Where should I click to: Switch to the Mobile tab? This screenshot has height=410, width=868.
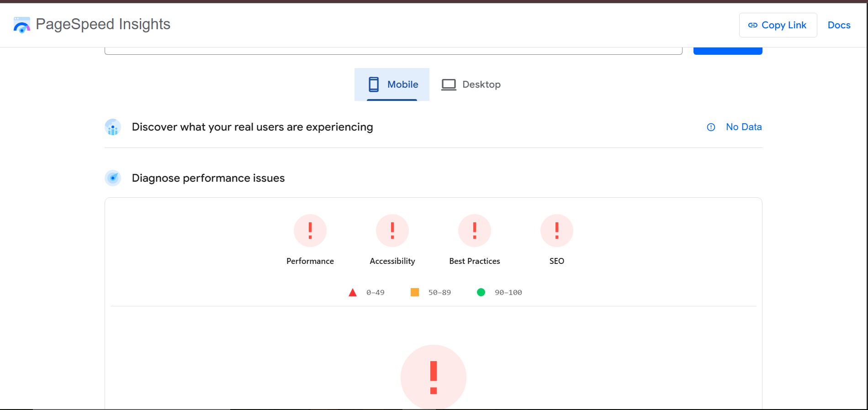click(x=392, y=84)
